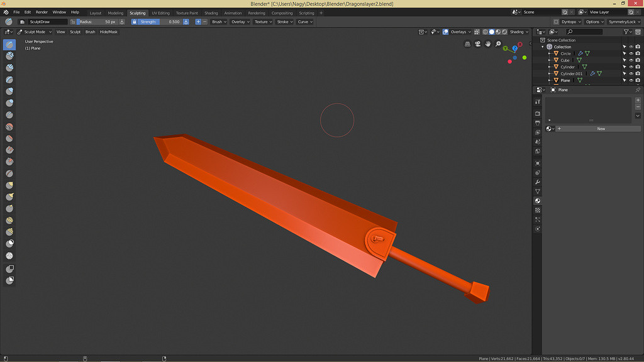Click the Z axis on navigation gizmo
The height and width of the screenshot is (362, 644).
(514, 48)
